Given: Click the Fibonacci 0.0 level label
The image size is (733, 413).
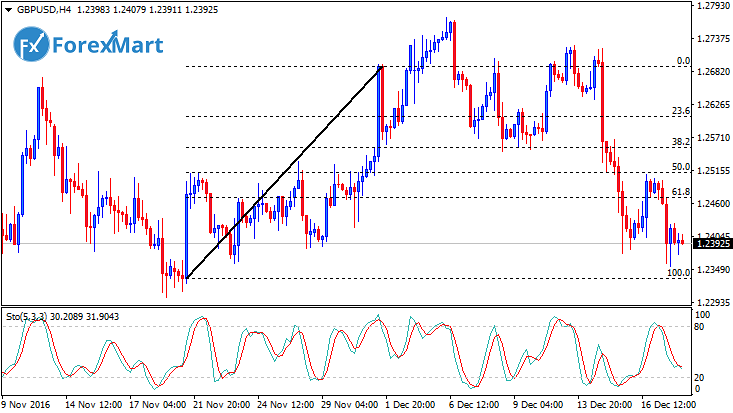Looking at the screenshot, I should tap(683, 61).
